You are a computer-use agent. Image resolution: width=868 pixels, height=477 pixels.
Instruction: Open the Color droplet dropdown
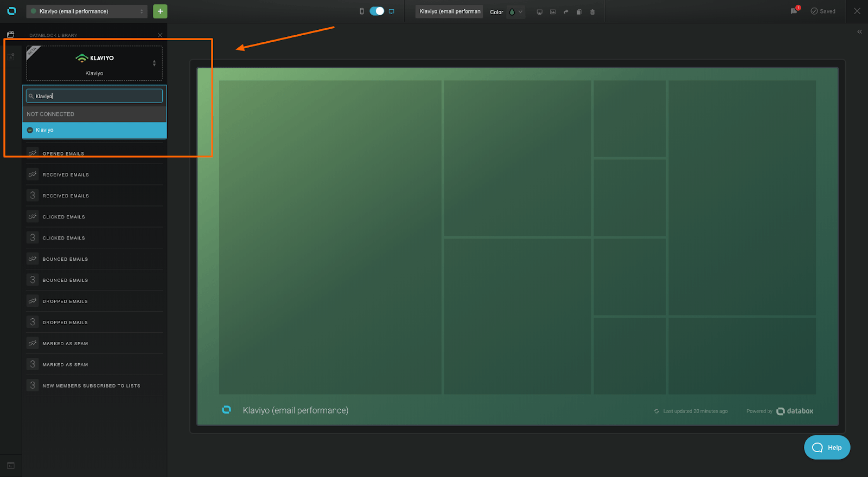coord(515,12)
